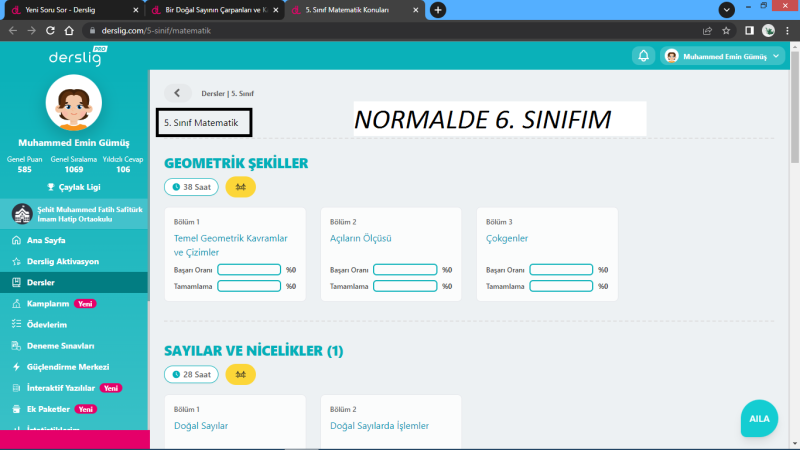This screenshot has width=800, height=450.
Task: Click the browser forward arrow
Action: tap(32, 31)
